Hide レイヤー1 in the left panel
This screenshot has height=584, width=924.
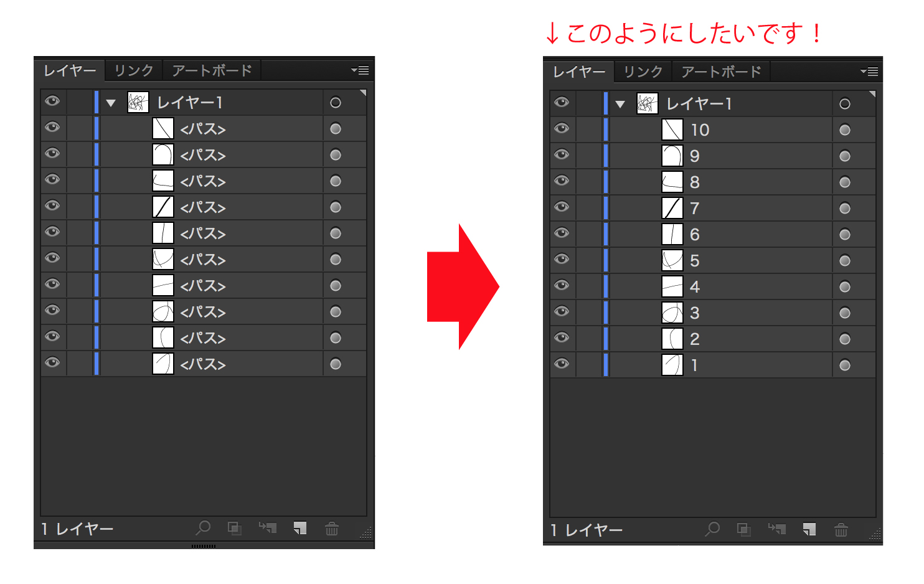pyautogui.click(x=53, y=101)
